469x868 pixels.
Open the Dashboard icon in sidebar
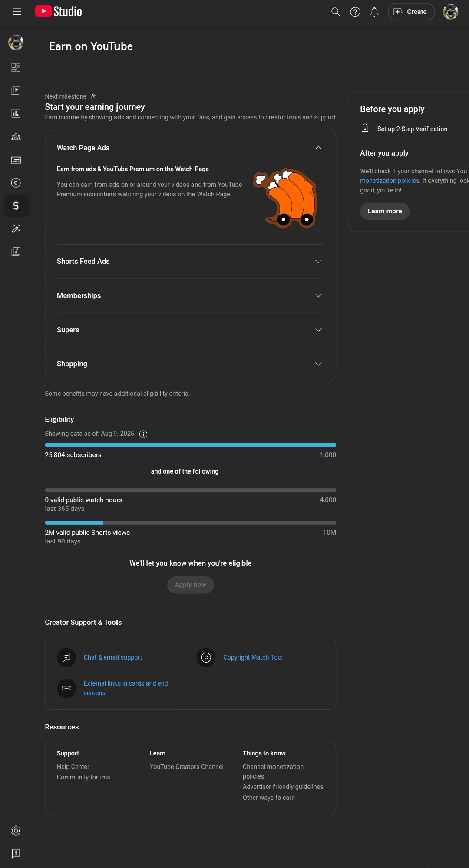pos(16,67)
